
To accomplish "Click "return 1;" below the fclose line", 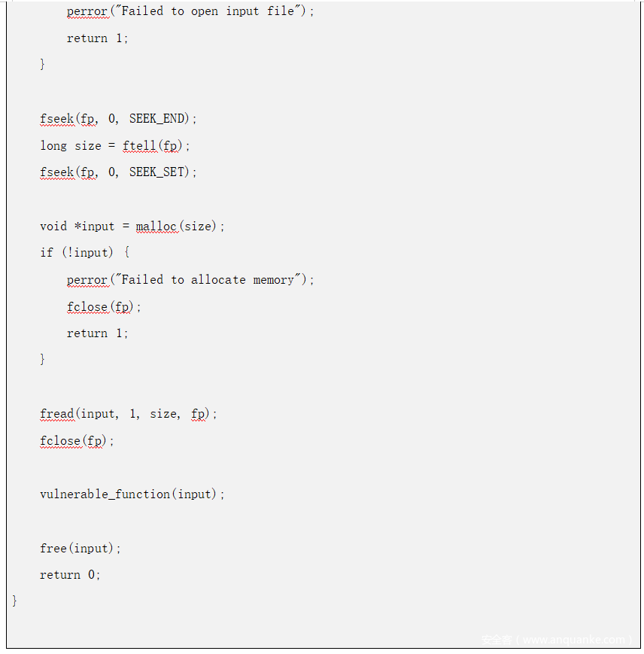I will click(97, 333).
